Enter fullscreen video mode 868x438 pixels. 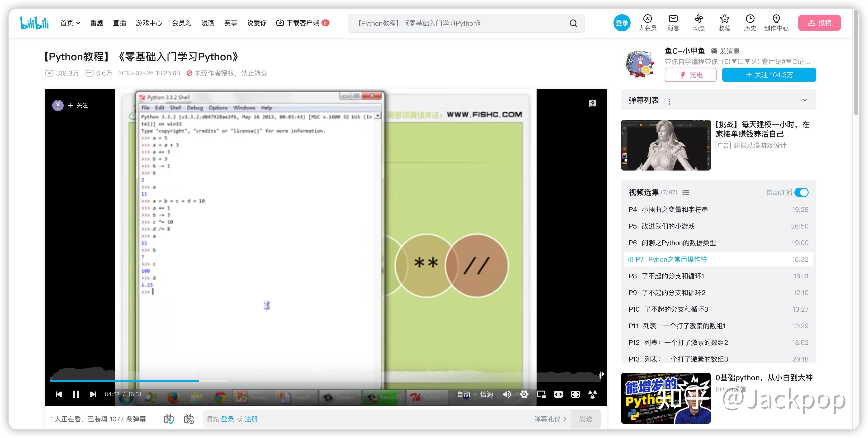click(575, 394)
